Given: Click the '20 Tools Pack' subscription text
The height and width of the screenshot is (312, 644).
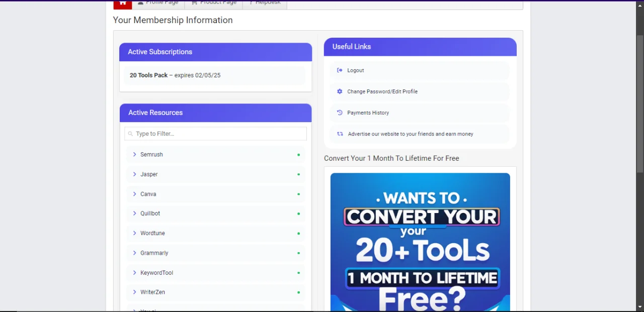Looking at the screenshot, I should click(148, 75).
